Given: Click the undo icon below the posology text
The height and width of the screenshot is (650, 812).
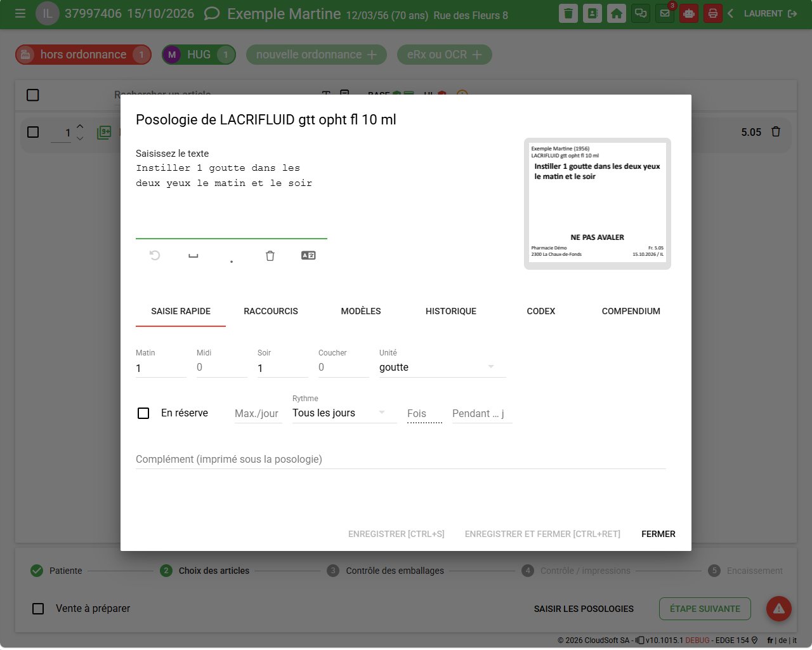Looking at the screenshot, I should [x=155, y=255].
